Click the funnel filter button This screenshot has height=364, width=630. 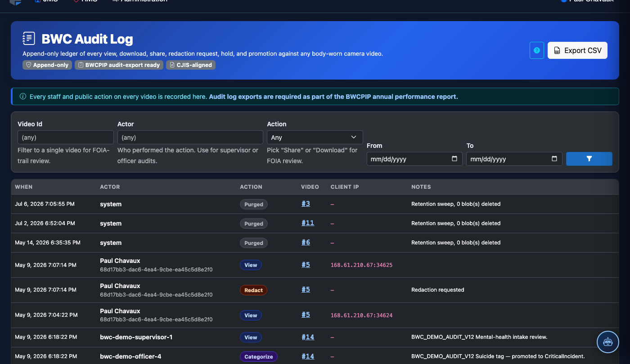[x=589, y=159]
